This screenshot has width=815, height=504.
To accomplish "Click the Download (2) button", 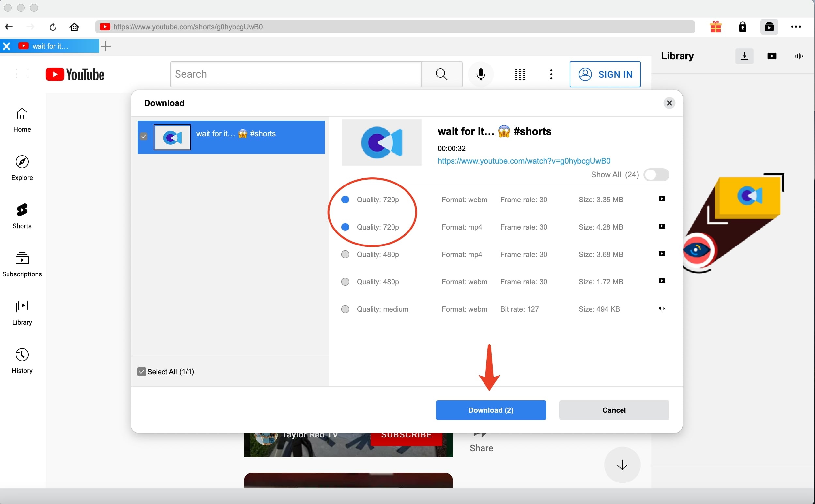I will point(491,410).
